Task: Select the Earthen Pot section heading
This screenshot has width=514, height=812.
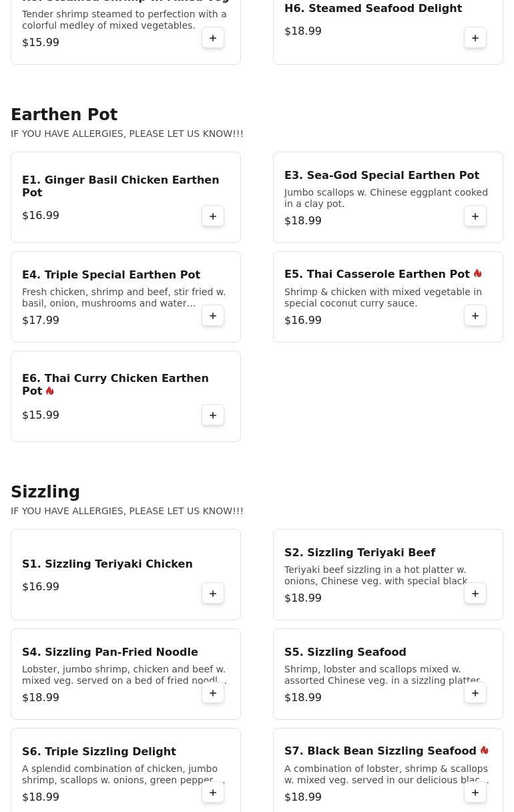Action: pos(64,115)
